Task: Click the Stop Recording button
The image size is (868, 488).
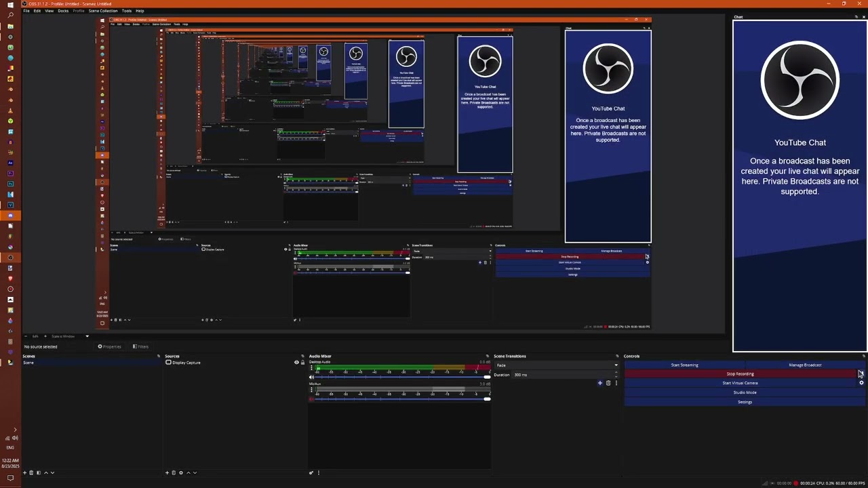Action: (x=741, y=373)
